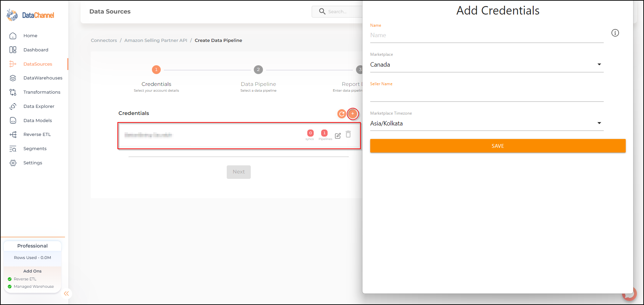Viewport: 644px width, 305px height.
Task: Click the Professional plan card
Action: click(x=32, y=246)
